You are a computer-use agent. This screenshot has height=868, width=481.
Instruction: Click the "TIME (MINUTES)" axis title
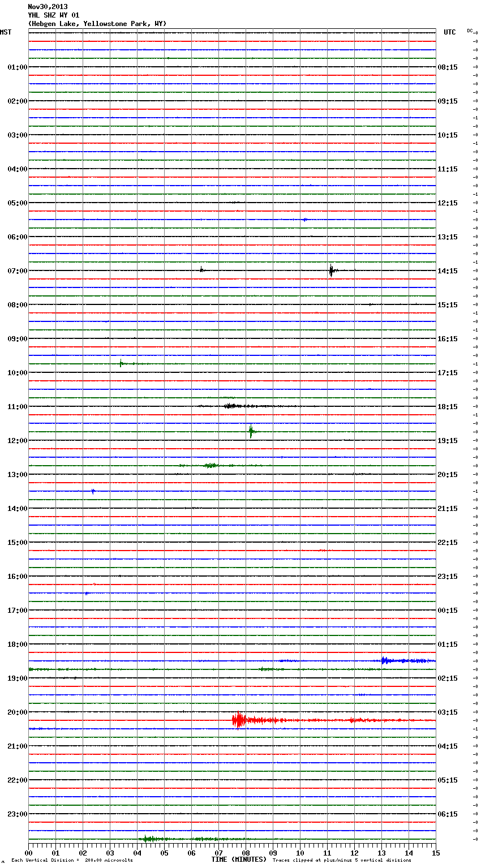tap(239, 859)
